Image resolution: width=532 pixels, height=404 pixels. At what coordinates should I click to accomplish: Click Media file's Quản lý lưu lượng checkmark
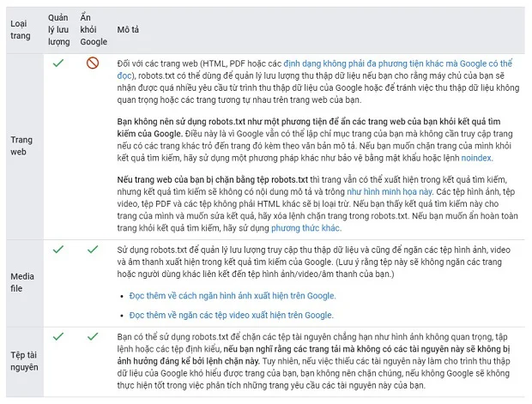click(x=57, y=249)
